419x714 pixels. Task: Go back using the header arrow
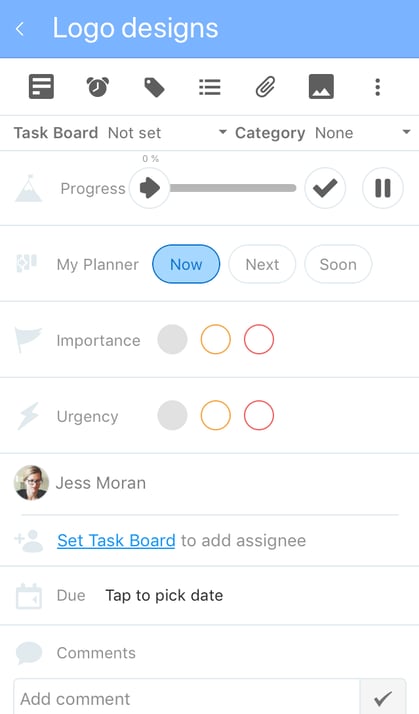coord(20,29)
